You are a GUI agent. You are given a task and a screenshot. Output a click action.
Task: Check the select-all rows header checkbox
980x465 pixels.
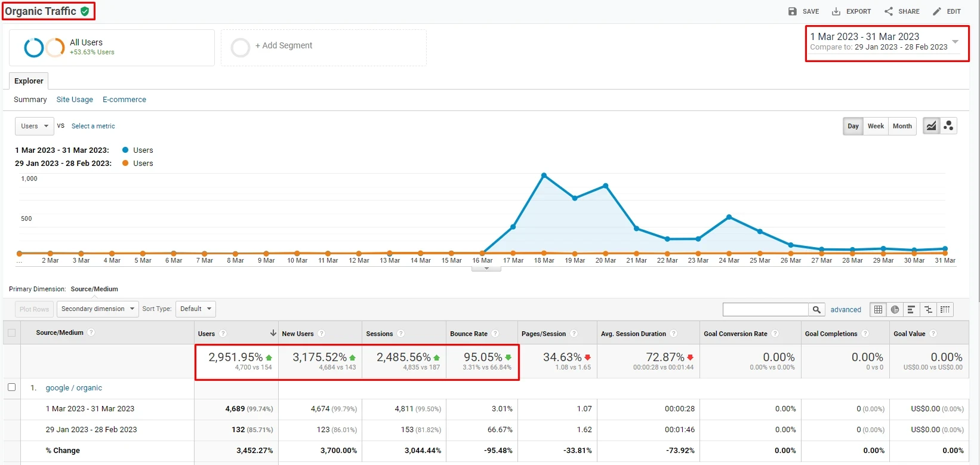pyautogui.click(x=11, y=332)
